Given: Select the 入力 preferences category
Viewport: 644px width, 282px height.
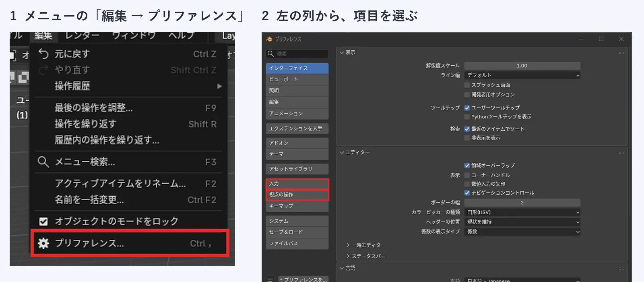Looking at the screenshot, I should [x=297, y=184].
